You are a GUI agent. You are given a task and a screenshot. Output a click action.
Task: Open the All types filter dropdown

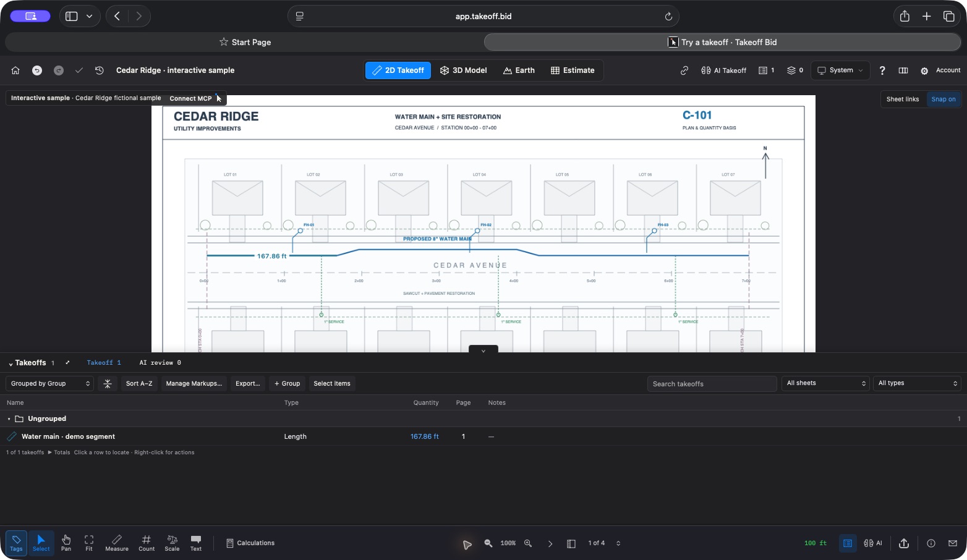point(918,383)
